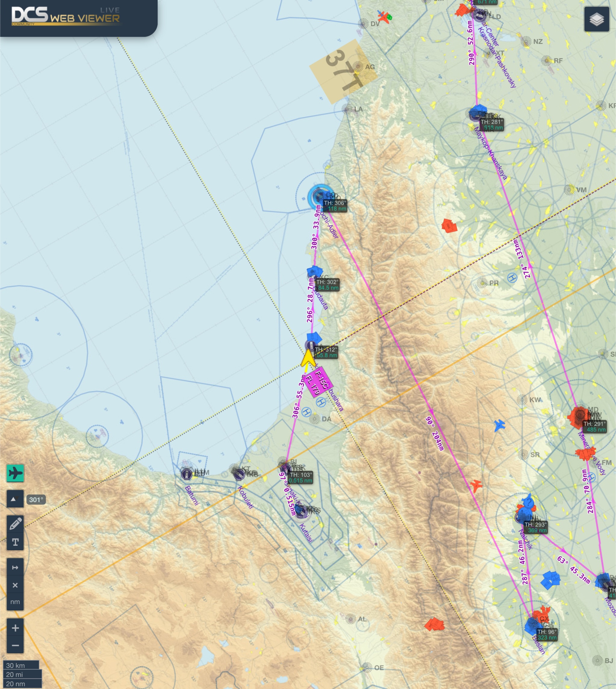The image size is (616, 689).
Task: Click the 301° heading indicator badge
Action: pyautogui.click(x=36, y=499)
